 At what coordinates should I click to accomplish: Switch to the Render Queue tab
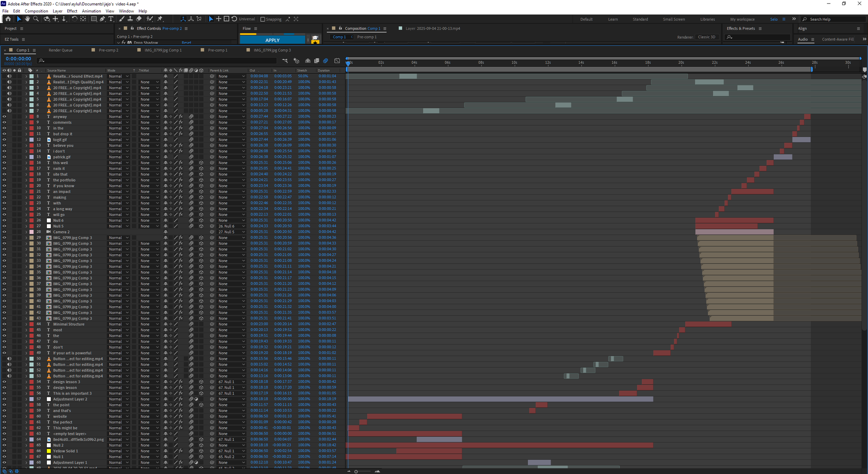point(60,50)
